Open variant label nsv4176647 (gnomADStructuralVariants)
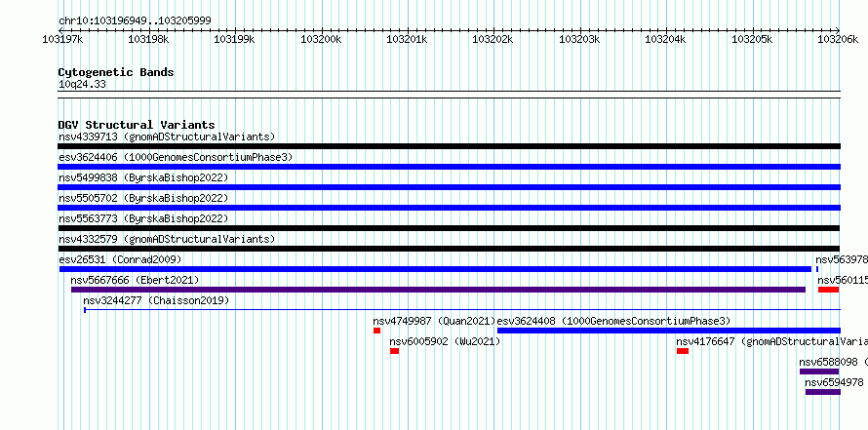 click(x=772, y=341)
